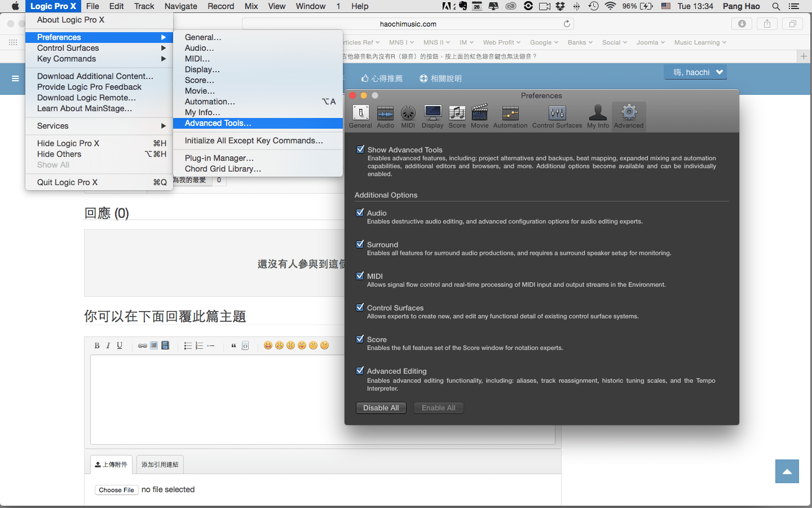Show all tabs in Safari

(792, 24)
